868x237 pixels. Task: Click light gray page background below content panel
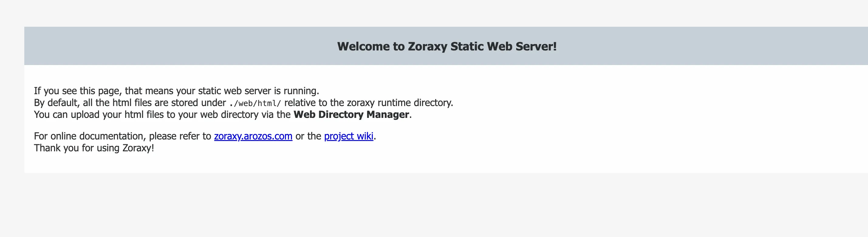coord(434,206)
